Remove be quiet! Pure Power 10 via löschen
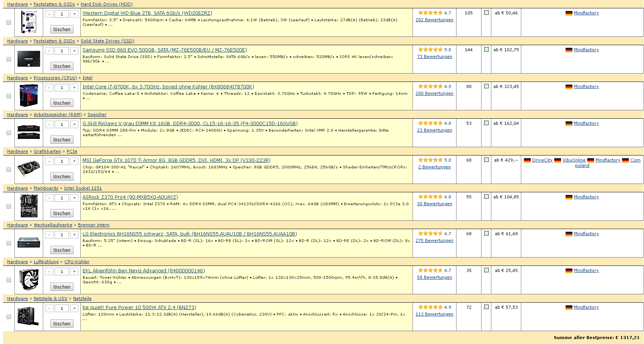Screen dimensions: 644x344 tap(62, 324)
